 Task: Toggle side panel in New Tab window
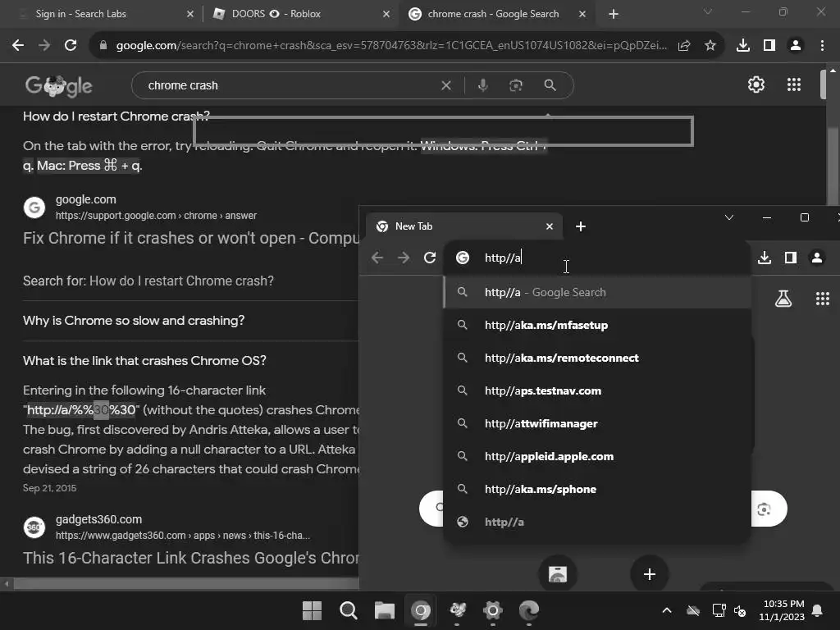click(x=791, y=258)
